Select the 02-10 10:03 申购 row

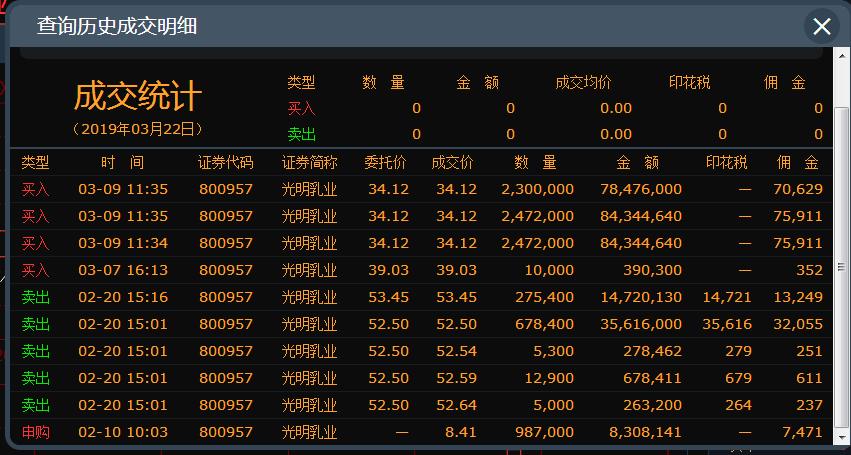coord(420,432)
